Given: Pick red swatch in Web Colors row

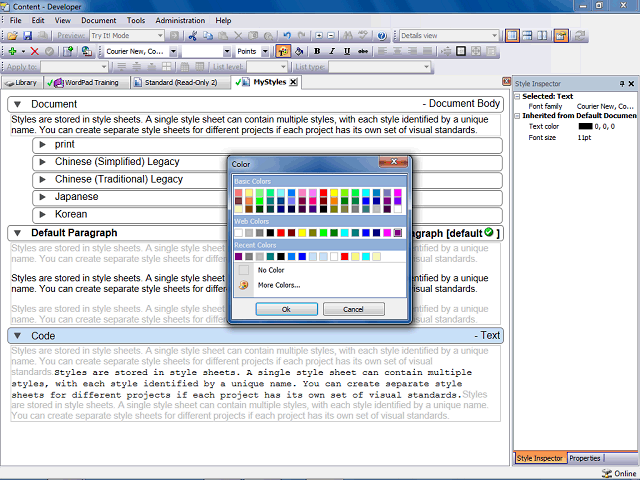Looking at the screenshot, I should point(281,233).
